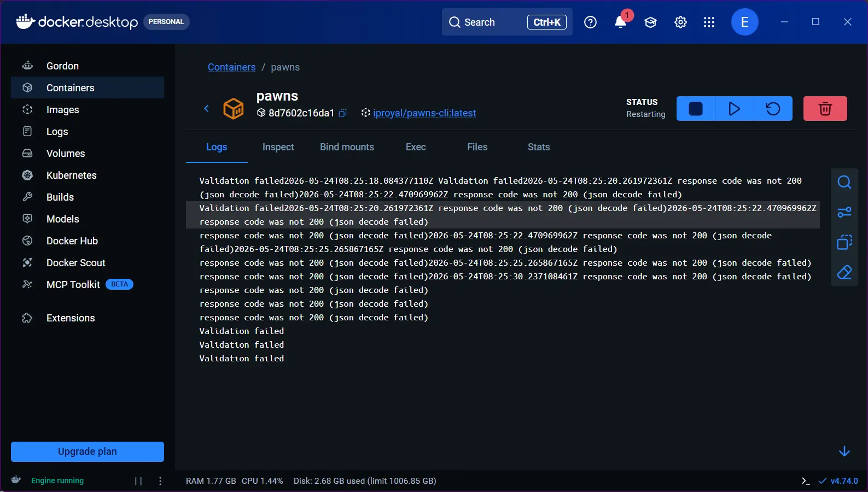Screen dimensions: 868x492
Task: Open the terminal icon in status bar
Action: (x=805, y=481)
